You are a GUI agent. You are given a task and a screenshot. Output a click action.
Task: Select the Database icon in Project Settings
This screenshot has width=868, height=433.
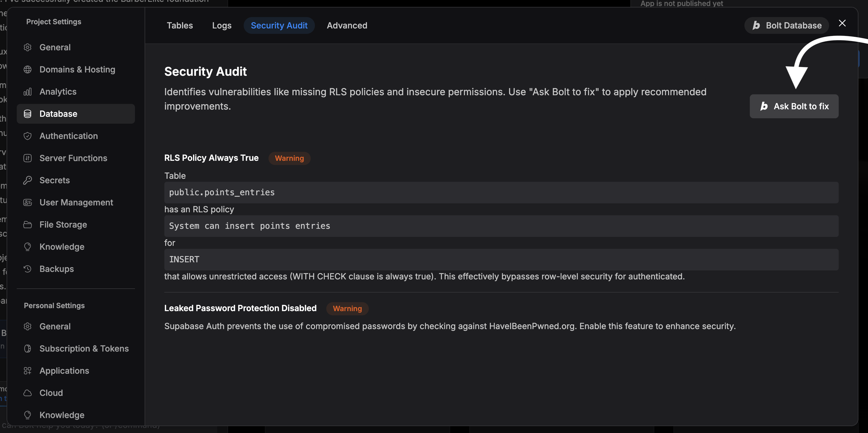click(28, 114)
